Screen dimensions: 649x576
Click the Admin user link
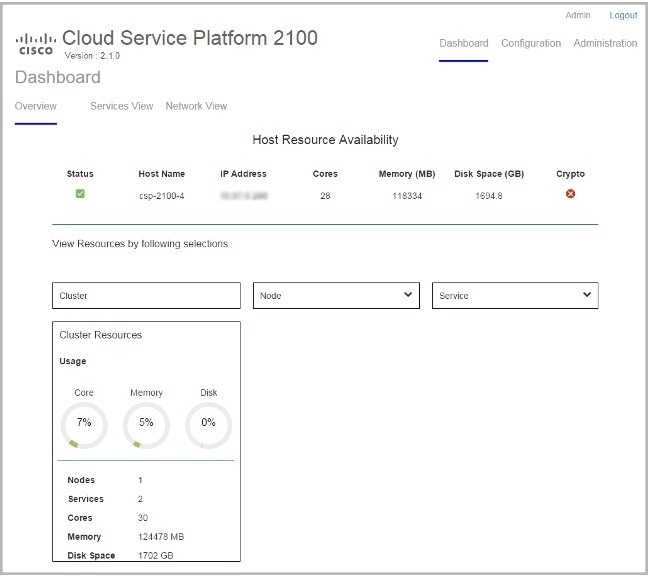tap(577, 15)
